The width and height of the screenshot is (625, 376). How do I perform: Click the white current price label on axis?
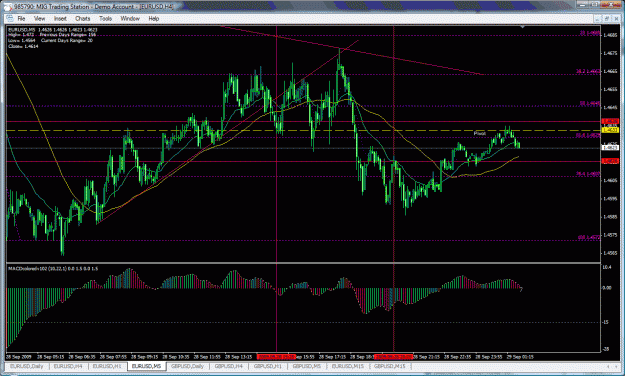click(x=610, y=148)
